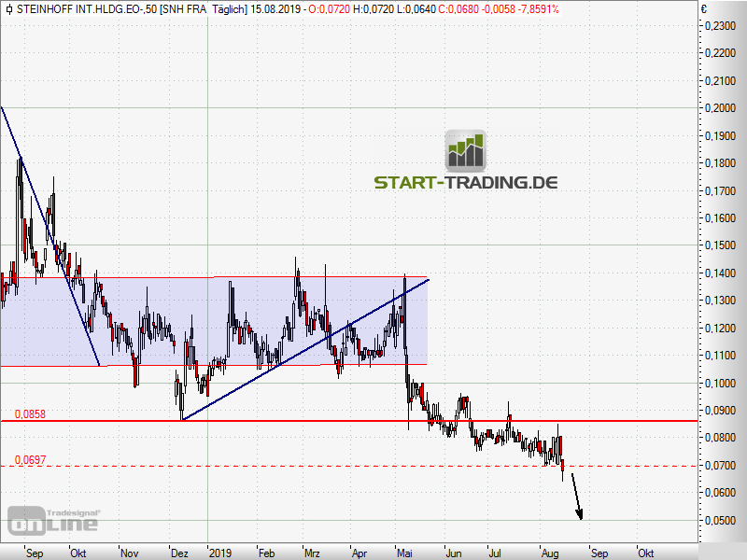This screenshot has height=560, width=747.
Task: Click the red 0,0858 resistance level label
Action: click(30, 414)
